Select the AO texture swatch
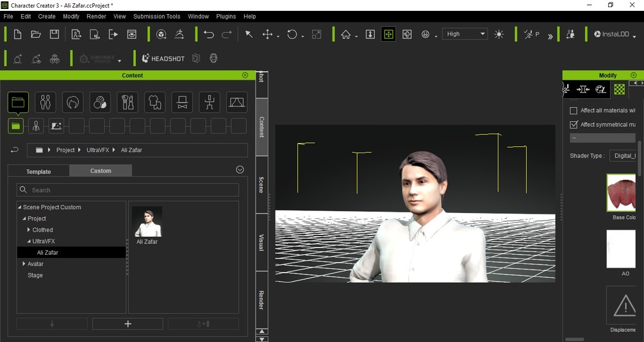The height and width of the screenshot is (342, 644). click(x=621, y=249)
